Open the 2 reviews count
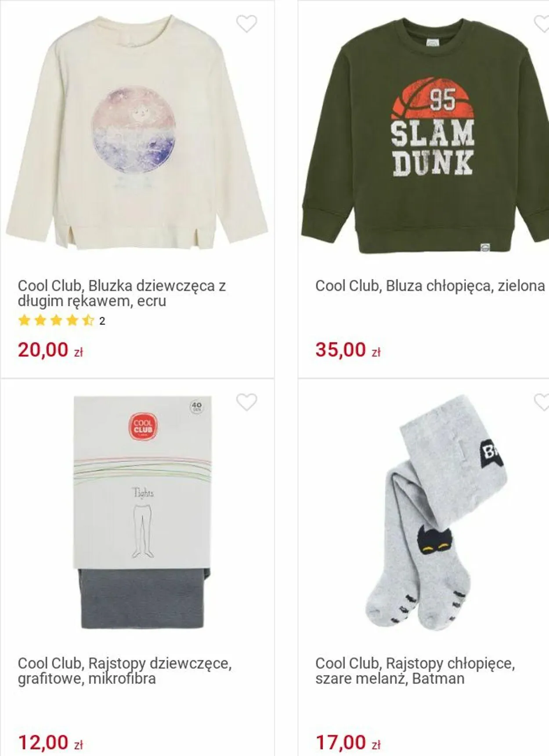 (x=102, y=321)
